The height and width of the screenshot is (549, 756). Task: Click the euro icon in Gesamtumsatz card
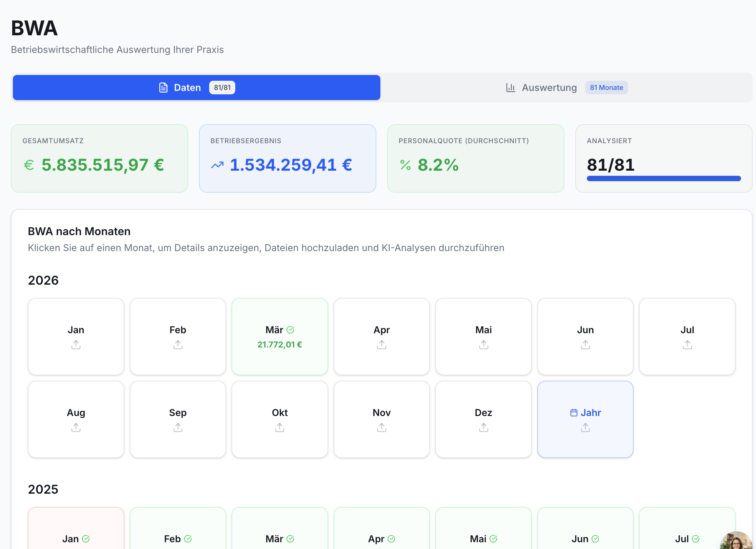click(29, 165)
